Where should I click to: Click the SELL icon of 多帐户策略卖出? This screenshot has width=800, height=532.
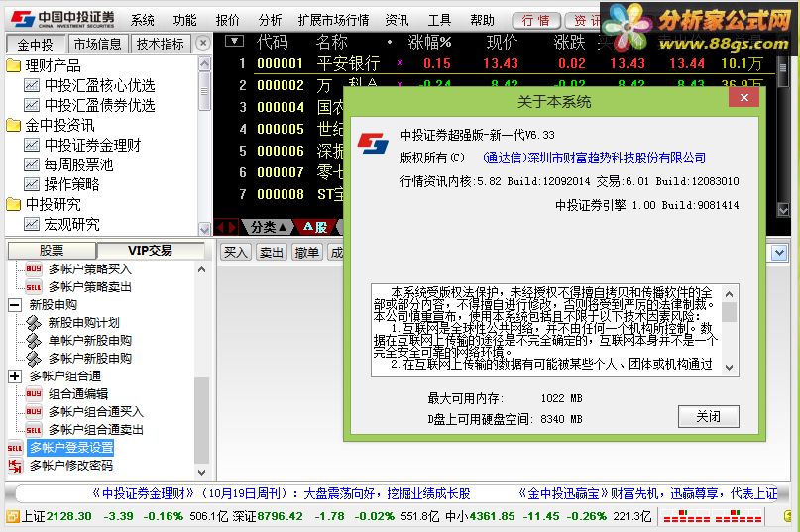(x=34, y=287)
